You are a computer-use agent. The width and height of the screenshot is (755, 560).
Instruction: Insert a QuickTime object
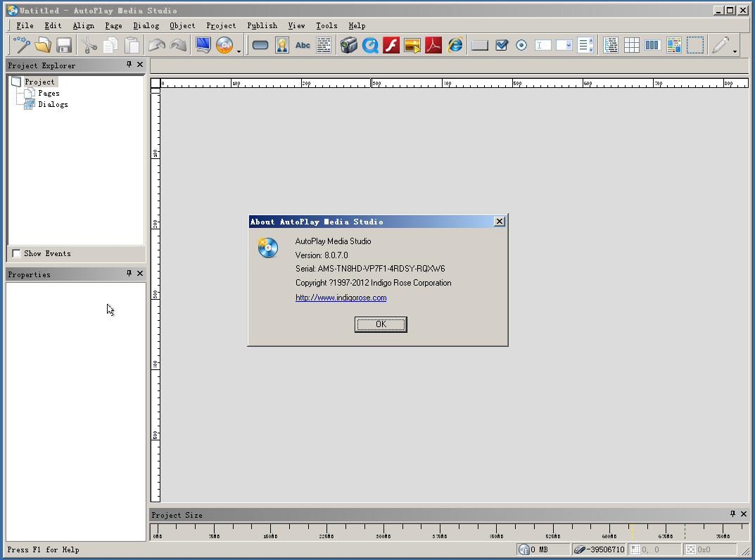click(370, 45)
